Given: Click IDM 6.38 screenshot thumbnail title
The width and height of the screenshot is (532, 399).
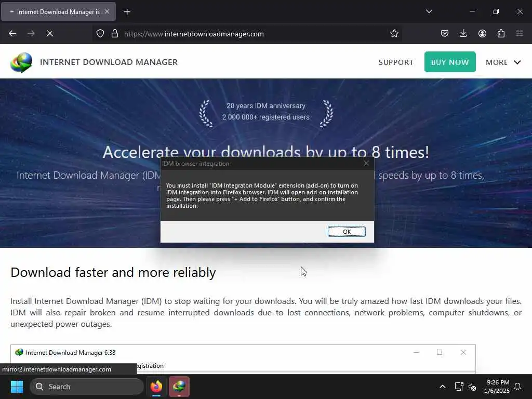Looking at the screenshot, I should (x=71, y=353).
